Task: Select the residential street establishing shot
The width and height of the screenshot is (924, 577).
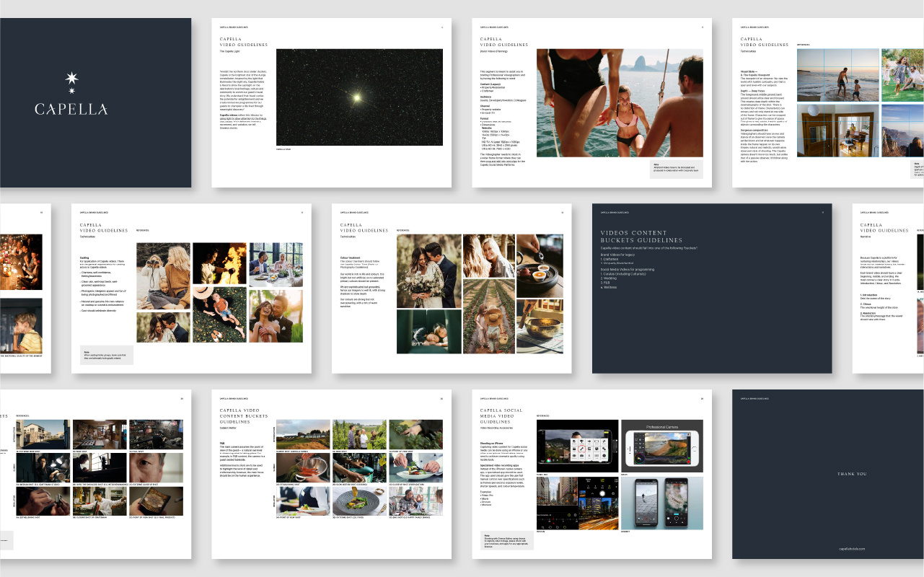Action: [43, 434]
